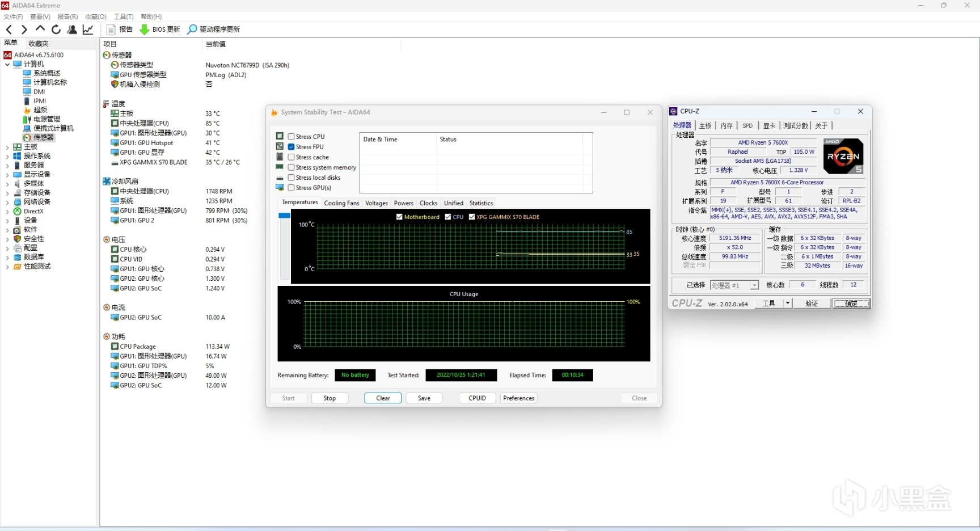The image size is (980, 531).
Task: Open the Report (报告) toolbar button
Action: click(x=120, y=29)
